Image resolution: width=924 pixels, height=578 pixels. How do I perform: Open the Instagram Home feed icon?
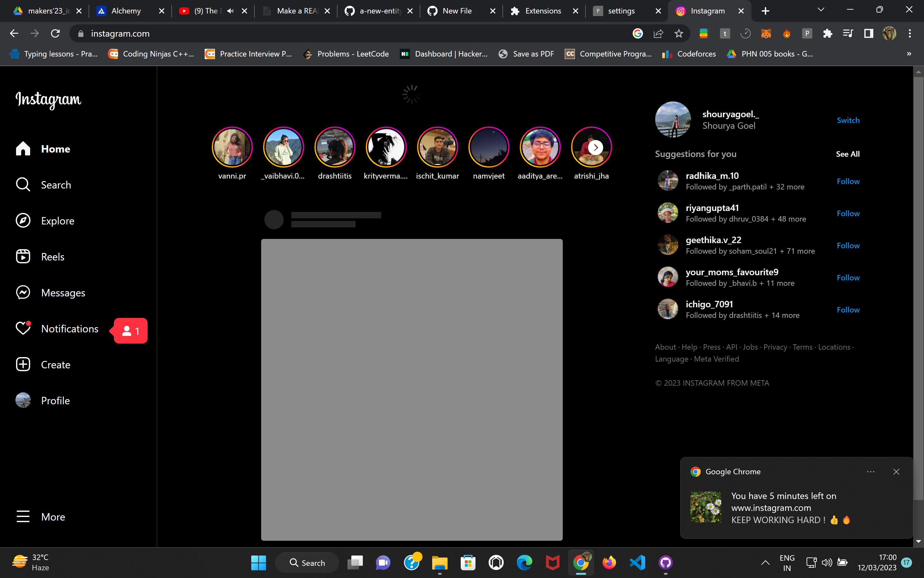(x=23, y=149)
